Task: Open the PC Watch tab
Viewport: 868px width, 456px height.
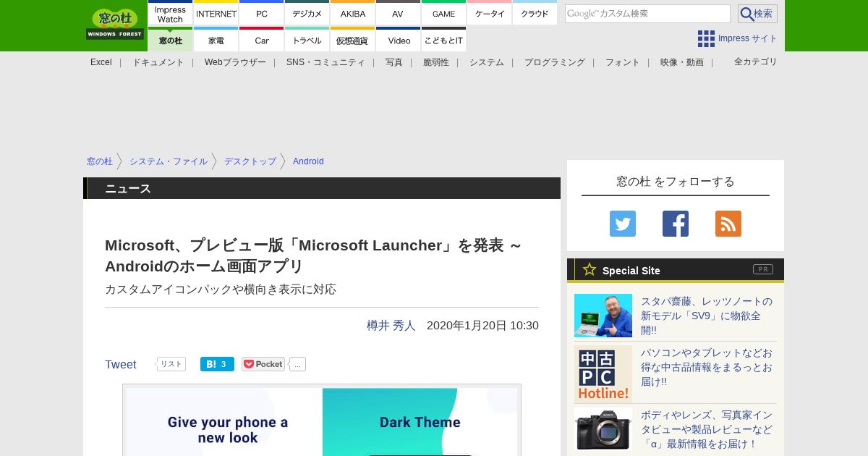Action: pyautogui.click(x=262, y=14)
